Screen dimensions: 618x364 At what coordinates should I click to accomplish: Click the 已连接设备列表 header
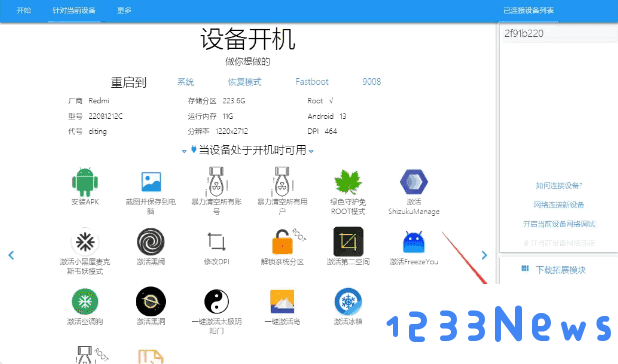click(x=529, y=11)
